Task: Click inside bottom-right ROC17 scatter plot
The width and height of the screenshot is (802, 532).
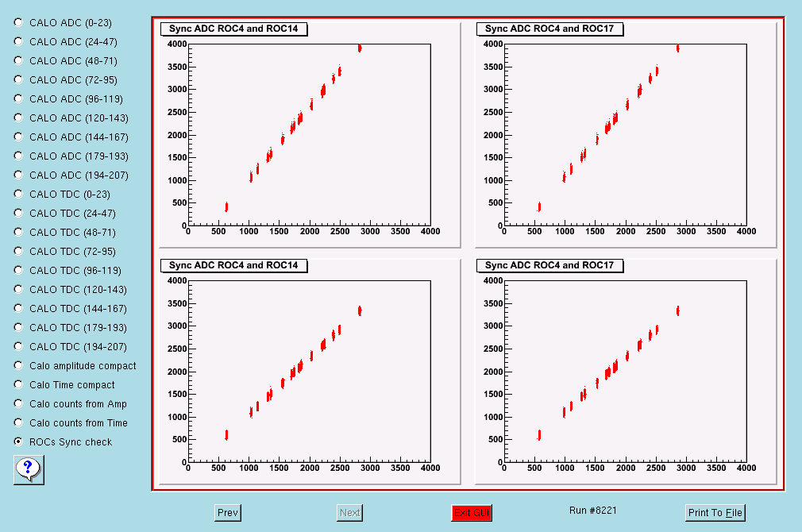Action: coord(626,372)
